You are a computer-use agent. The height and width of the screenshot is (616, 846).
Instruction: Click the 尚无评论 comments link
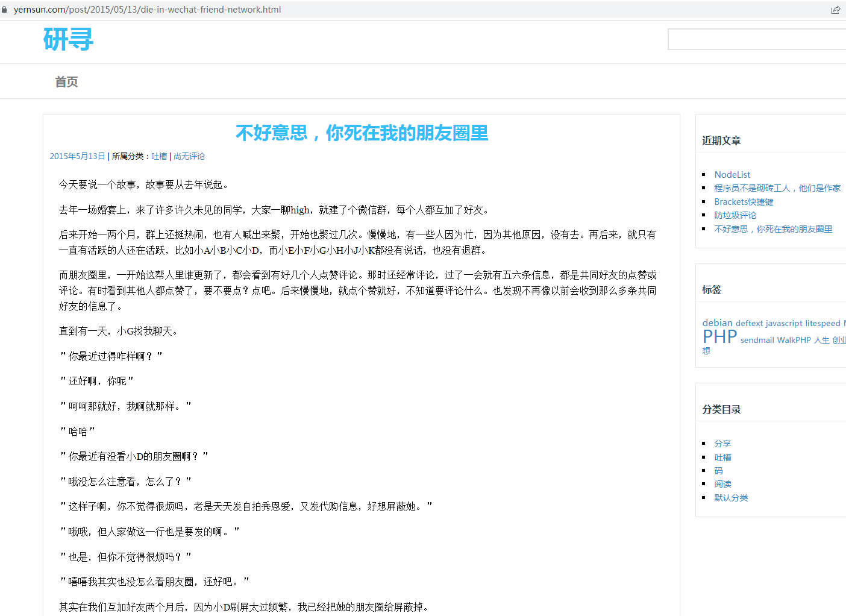tap(189, 156)
